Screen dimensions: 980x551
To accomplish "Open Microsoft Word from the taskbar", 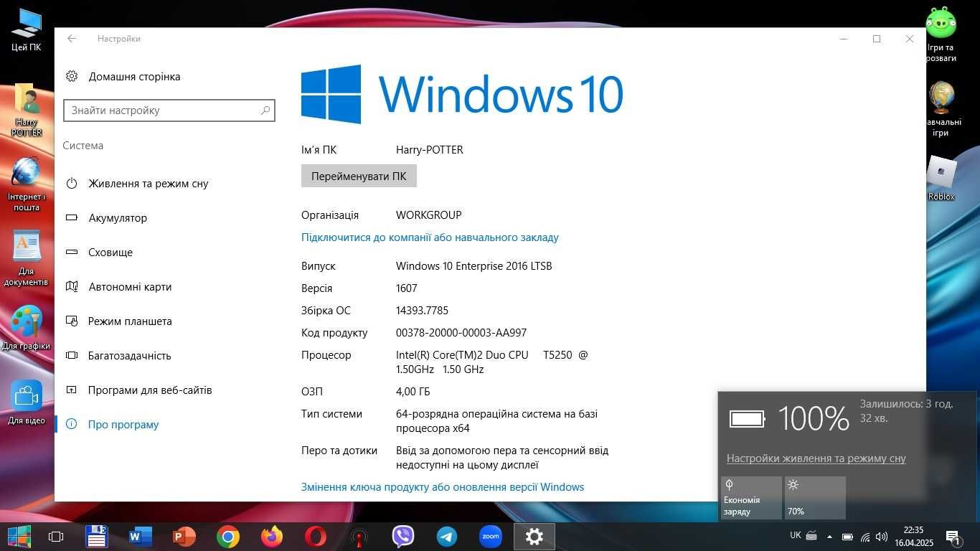I will [x=141, y=537].
